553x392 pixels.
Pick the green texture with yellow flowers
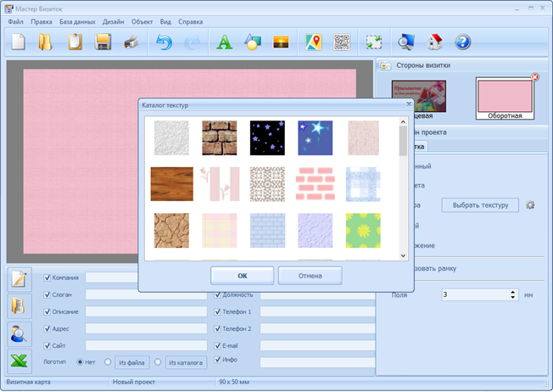pyautogui.click(x=363, y=231)
